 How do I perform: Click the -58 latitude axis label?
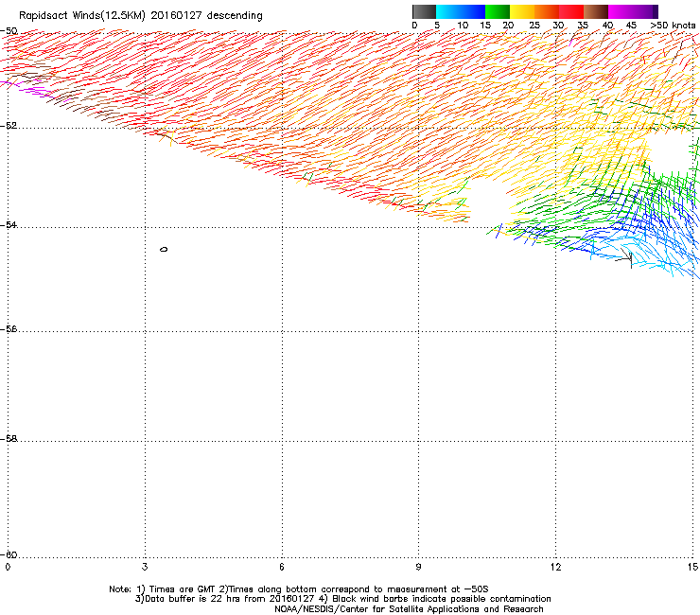(9, 439)
